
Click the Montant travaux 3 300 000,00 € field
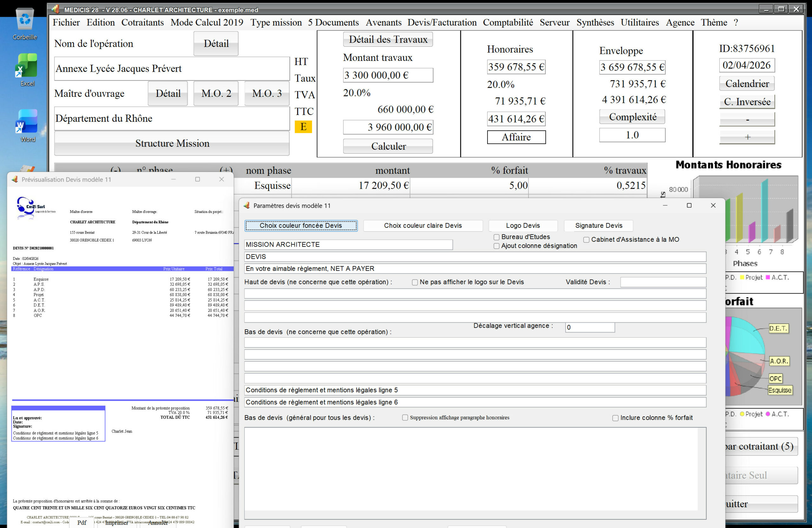click(388, 75)
